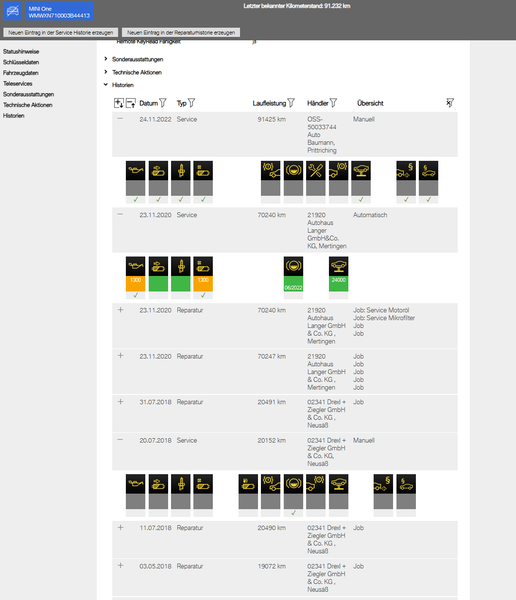Click fuel filter icon in 20.07.2018 service
Screen dimensions: 516x600
[248, 484]
